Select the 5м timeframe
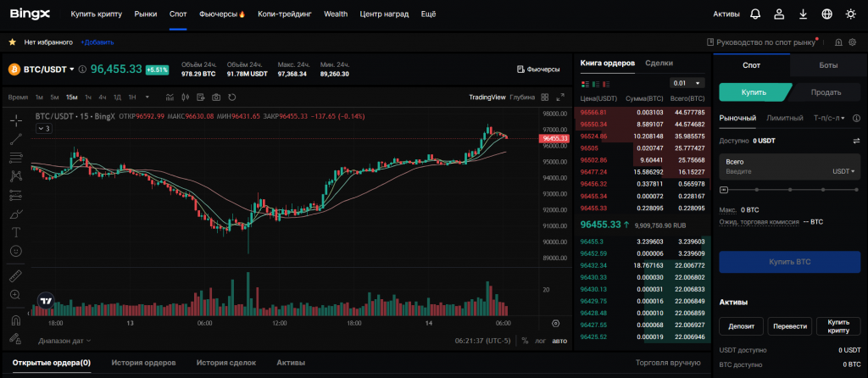 click(x=54, y=97)
